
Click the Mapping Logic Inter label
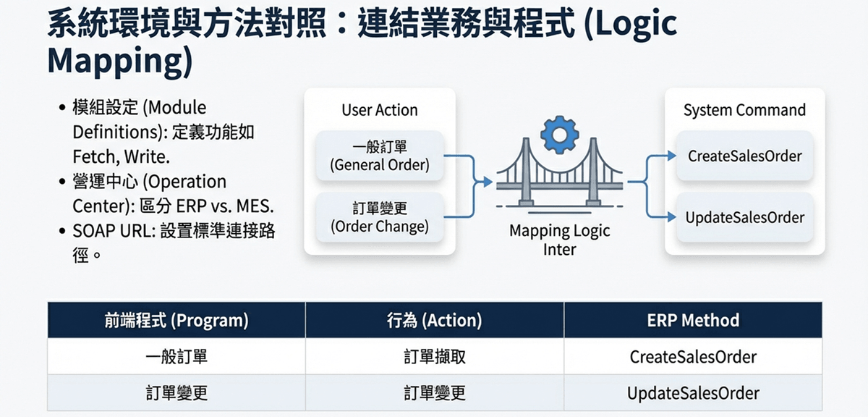point(559,240)
